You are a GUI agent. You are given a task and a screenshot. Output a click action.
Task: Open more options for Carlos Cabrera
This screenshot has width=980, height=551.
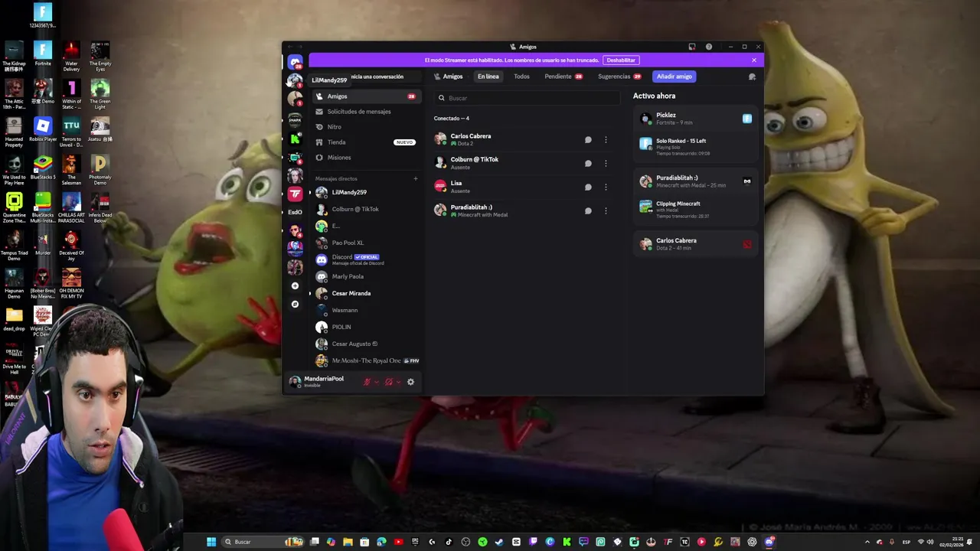606,140
